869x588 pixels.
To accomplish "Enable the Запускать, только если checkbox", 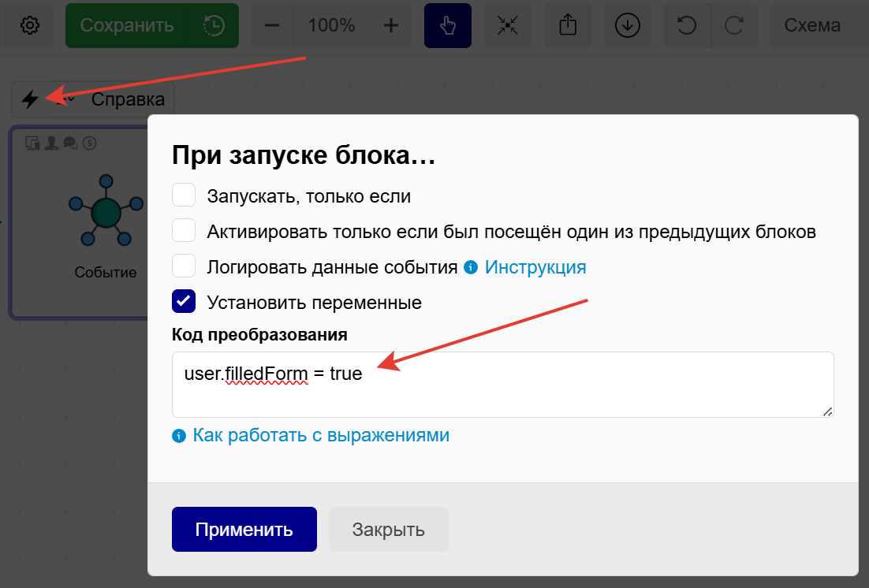I will pos(184,194).
